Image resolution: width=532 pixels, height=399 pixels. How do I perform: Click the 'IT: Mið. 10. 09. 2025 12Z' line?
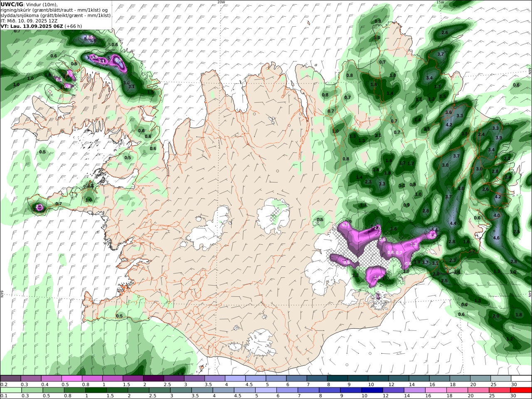pos(29,20)
